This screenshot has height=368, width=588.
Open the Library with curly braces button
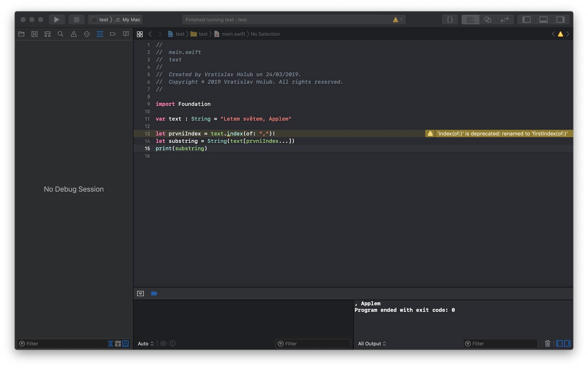[450, 20]
